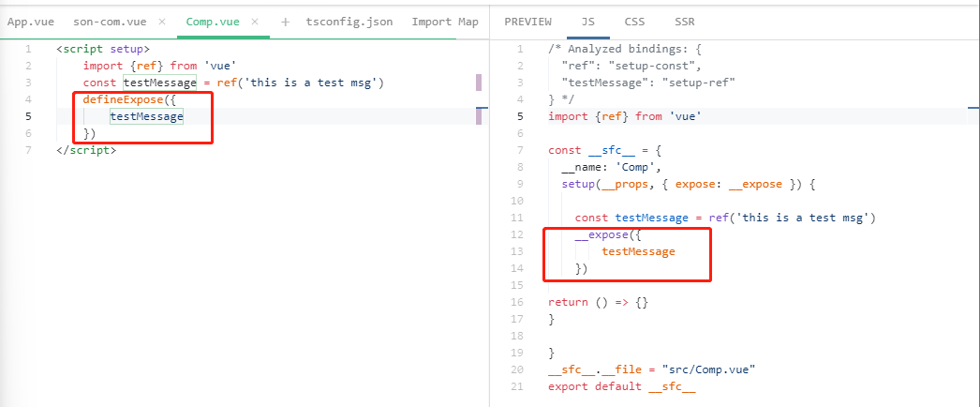The image size is (980, 407).
Task: Click the 'return () => {}' line in output
Action: 598,303
